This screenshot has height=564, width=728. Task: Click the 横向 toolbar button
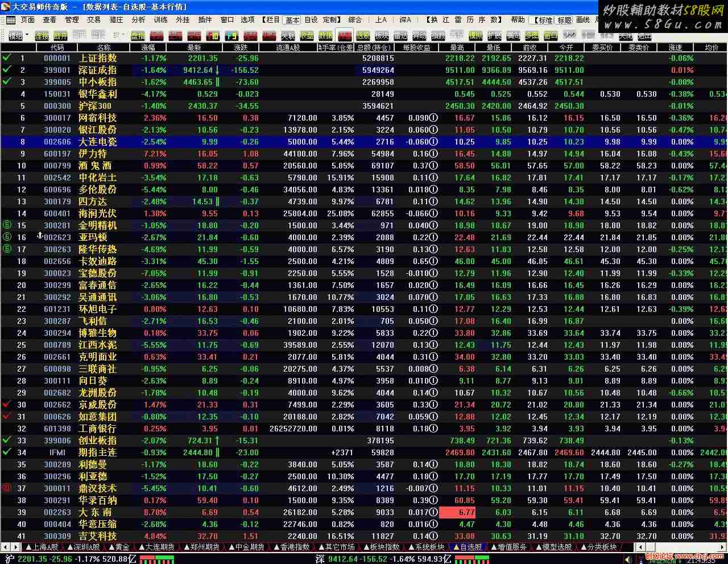(x=513, y=36)
